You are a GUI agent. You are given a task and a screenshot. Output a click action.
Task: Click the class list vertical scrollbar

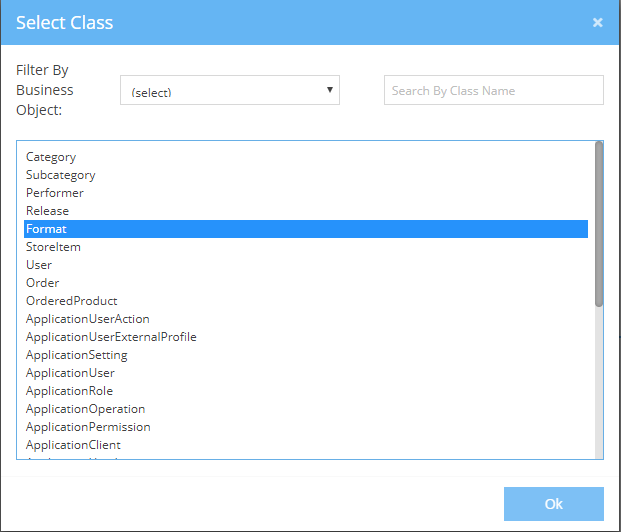[599, 224]
